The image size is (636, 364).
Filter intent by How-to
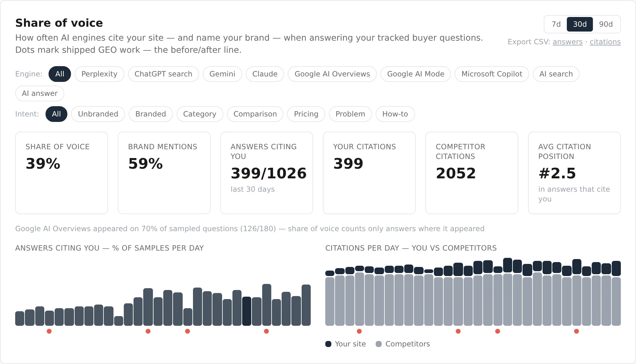(395, 114)
